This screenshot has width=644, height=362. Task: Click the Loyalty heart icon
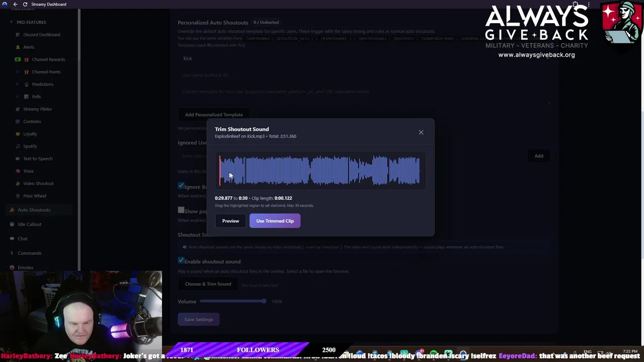tap(18, 134)
